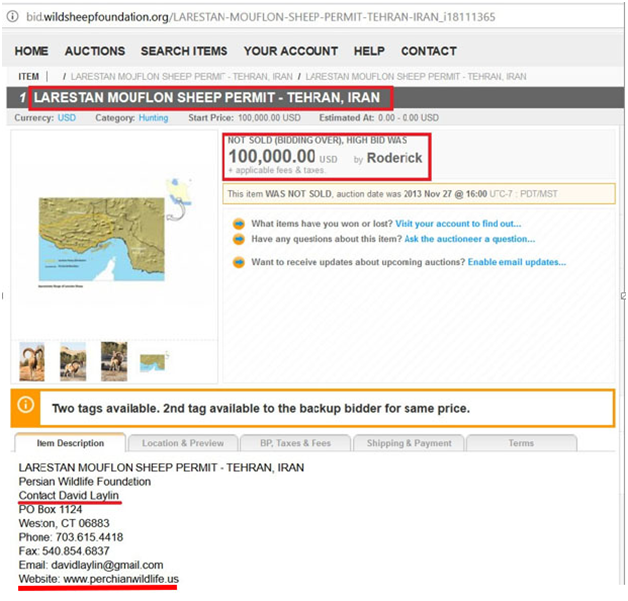Show the Shipping & Payment tab

click(x=409, y=443)
